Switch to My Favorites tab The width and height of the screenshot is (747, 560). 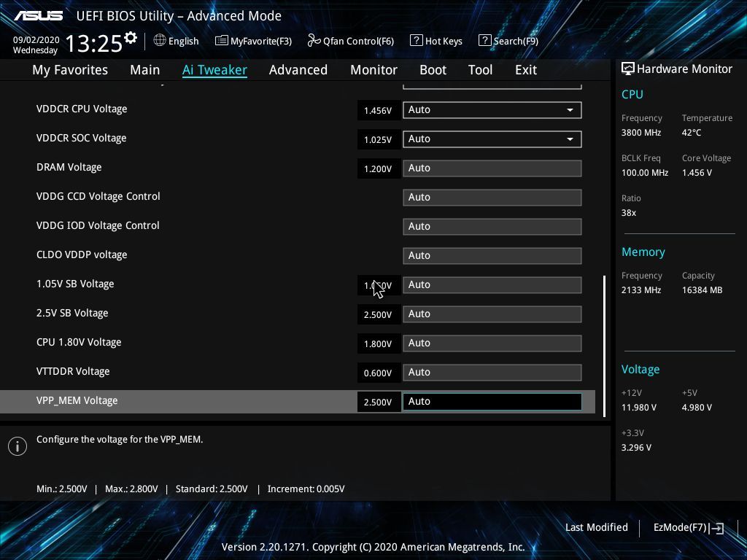point(70,70)
